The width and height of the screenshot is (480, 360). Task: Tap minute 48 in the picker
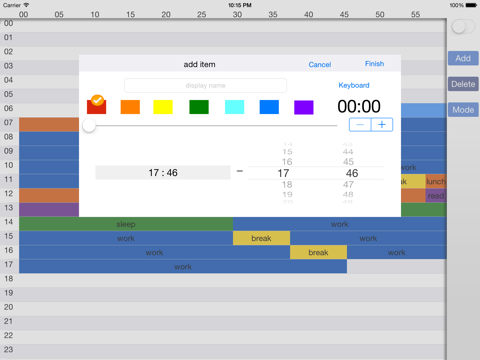coord(348,194)
